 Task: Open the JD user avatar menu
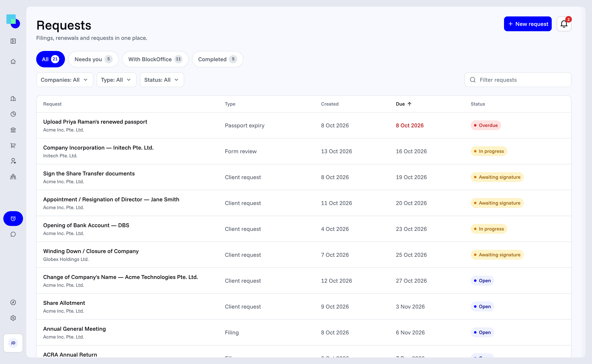point(13,343)
